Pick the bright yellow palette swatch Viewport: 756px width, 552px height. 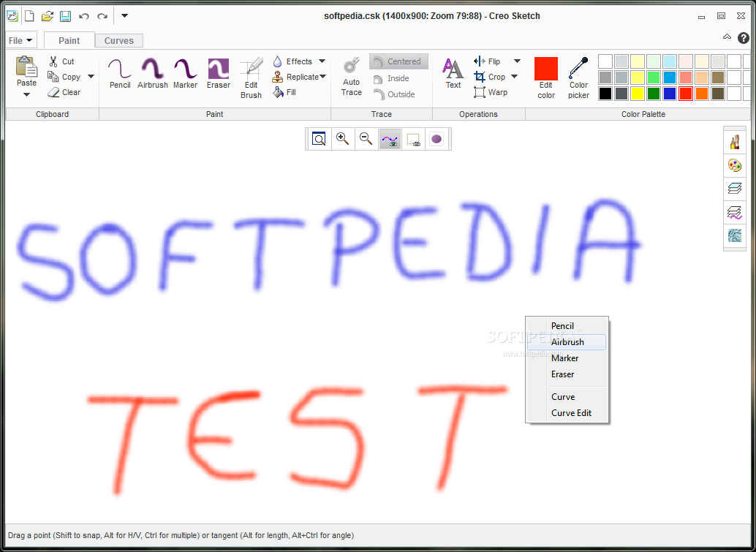(638, 94)
